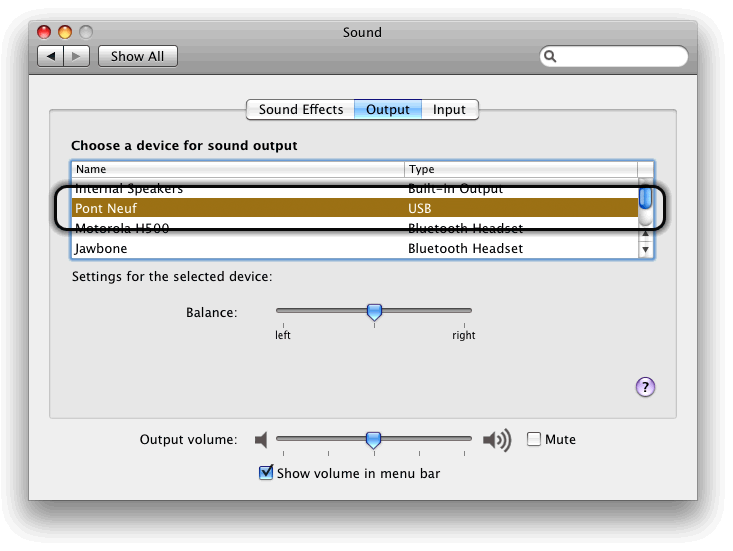
Task: Click inside the search field
Action: pyautogui.click(x=620, y=57)
